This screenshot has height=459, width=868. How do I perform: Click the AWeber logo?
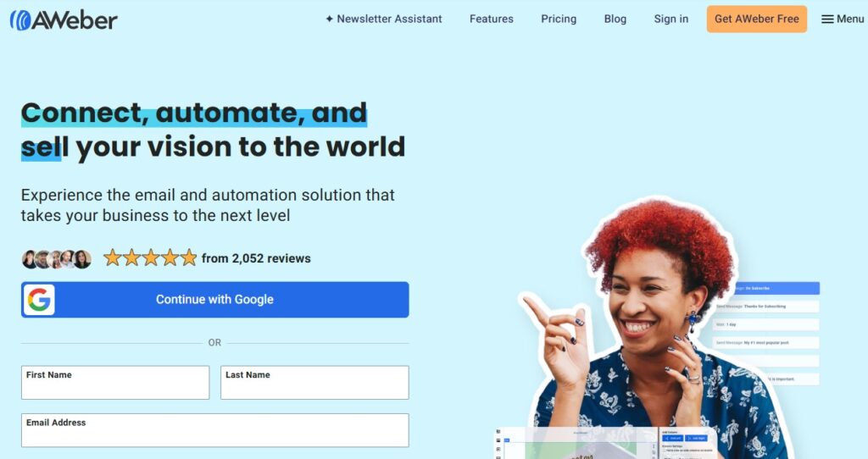pos(63,20)
